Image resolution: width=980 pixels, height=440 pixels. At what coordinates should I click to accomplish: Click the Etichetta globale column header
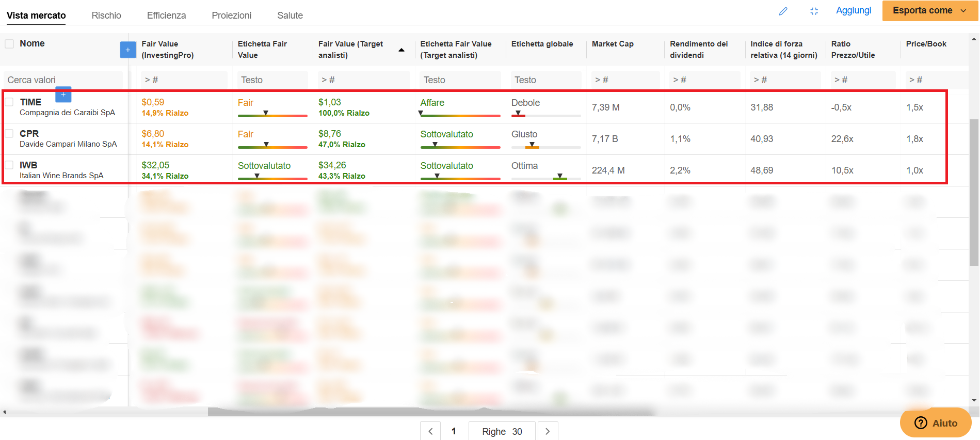tap(542, 44)
